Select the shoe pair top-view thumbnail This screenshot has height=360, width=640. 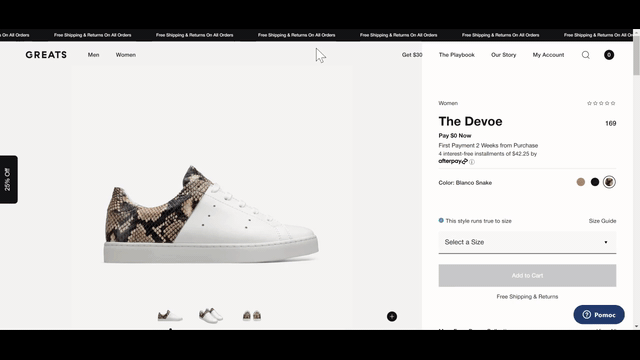coord(211,316)
